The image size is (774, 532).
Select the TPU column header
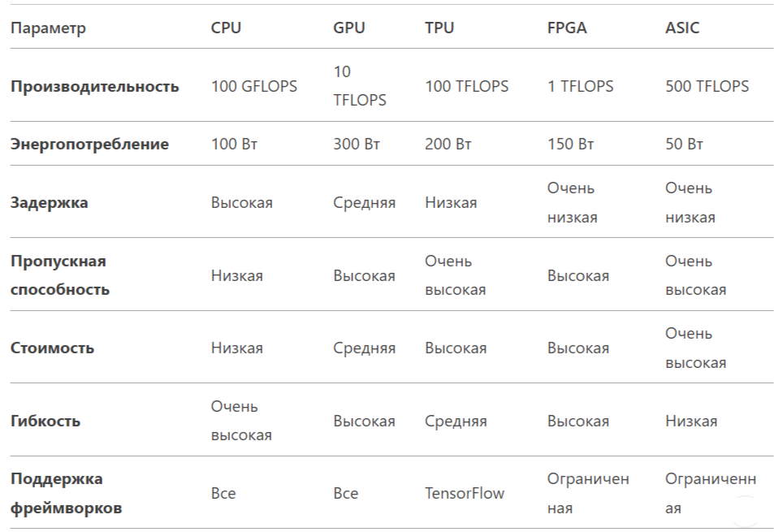tap(439, 28)
